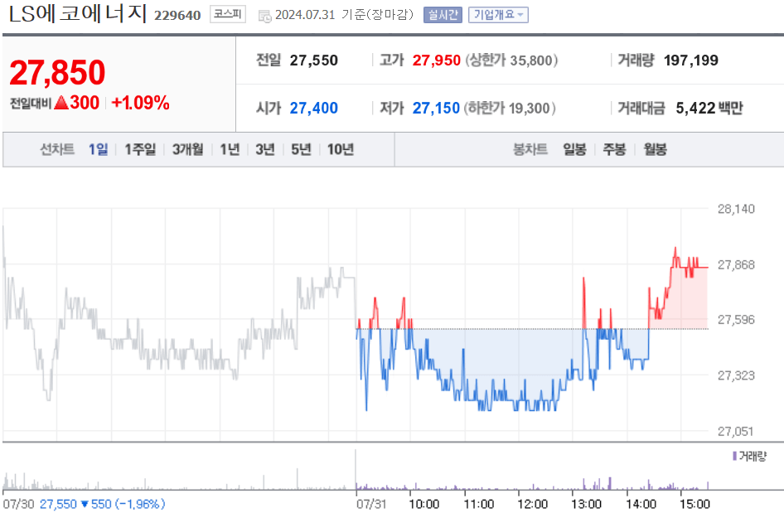Click the 11:00 time axis label
This screenshot has height=532, width=784.
(x=478, y=504)
